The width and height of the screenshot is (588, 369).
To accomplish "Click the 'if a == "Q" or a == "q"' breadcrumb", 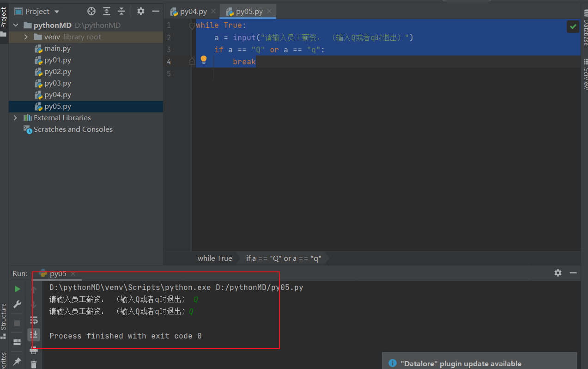I will click(x=283, y=258).
